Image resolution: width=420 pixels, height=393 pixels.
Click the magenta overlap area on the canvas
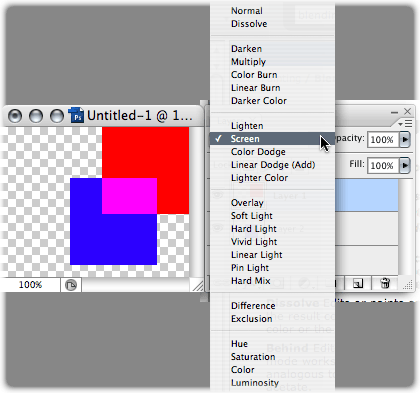coord(129,196)
